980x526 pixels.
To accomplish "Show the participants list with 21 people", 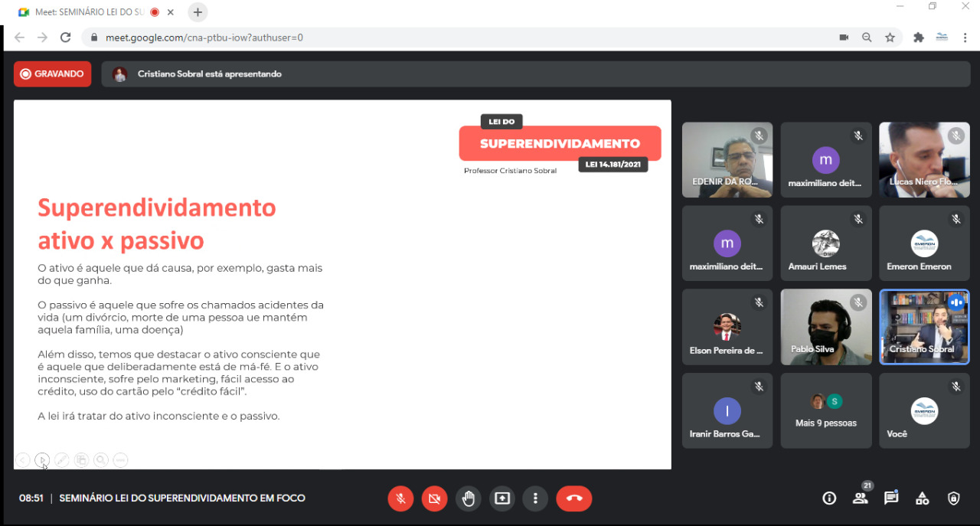I will tap(861, 498).
